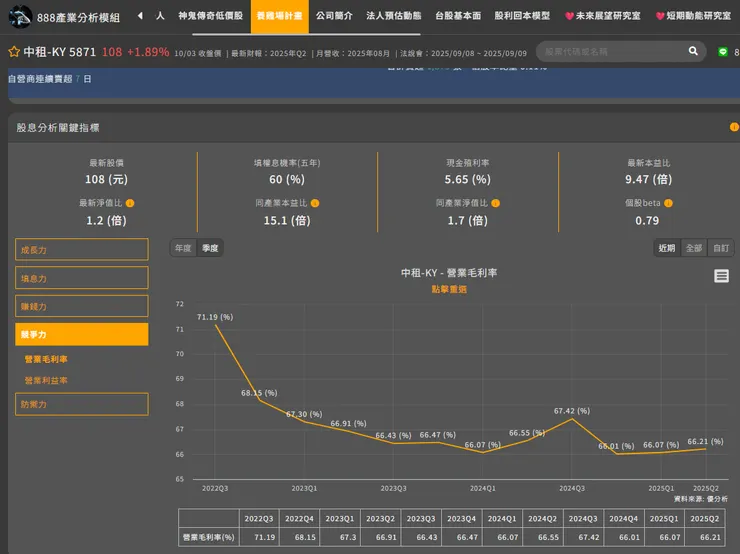Click the 中租-KY 5871 stock title
Image resolution: width=740 pixels, height=554 pixels.
(60, 52)
